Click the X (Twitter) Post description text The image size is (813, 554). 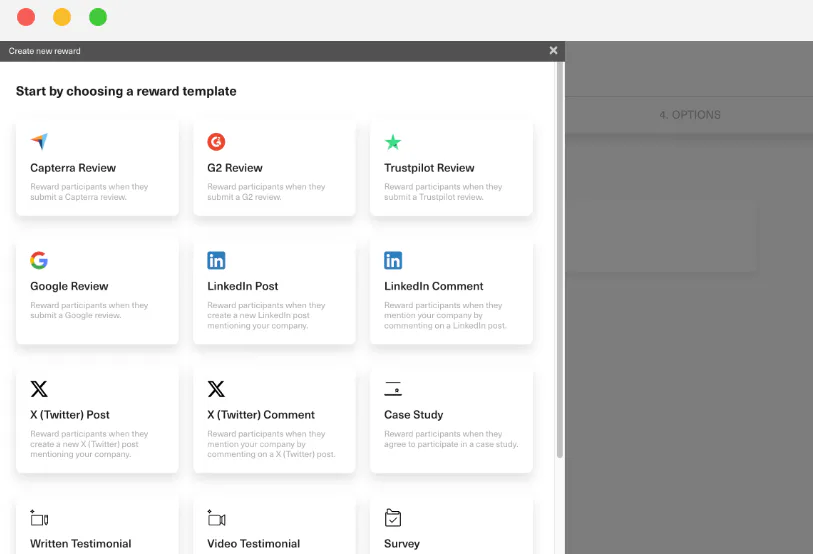pos(89,444)
